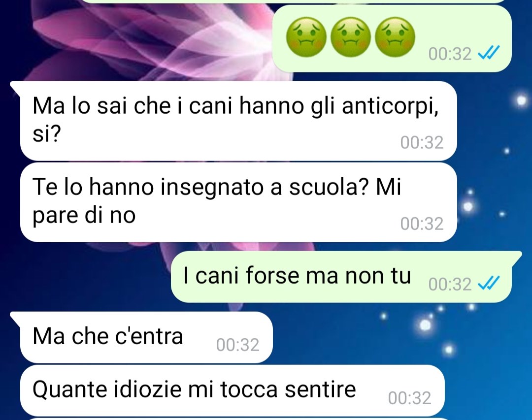Tap the first nauseated face emoji

[x=306, y=37]
